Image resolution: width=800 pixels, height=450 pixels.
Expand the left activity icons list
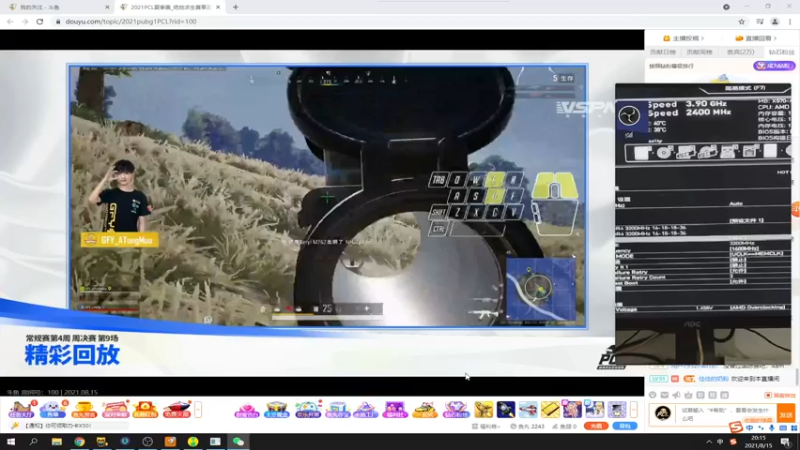198,409
